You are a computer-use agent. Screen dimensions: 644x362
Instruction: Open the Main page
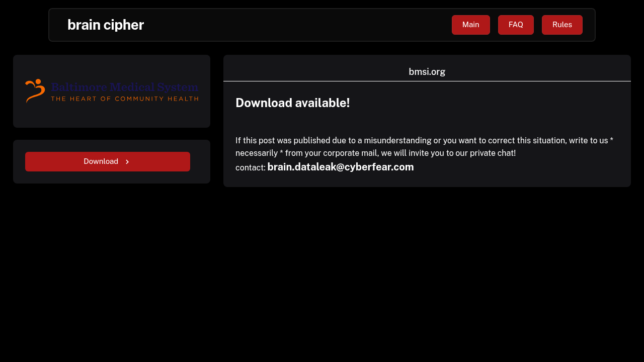(x=470, y=25)
